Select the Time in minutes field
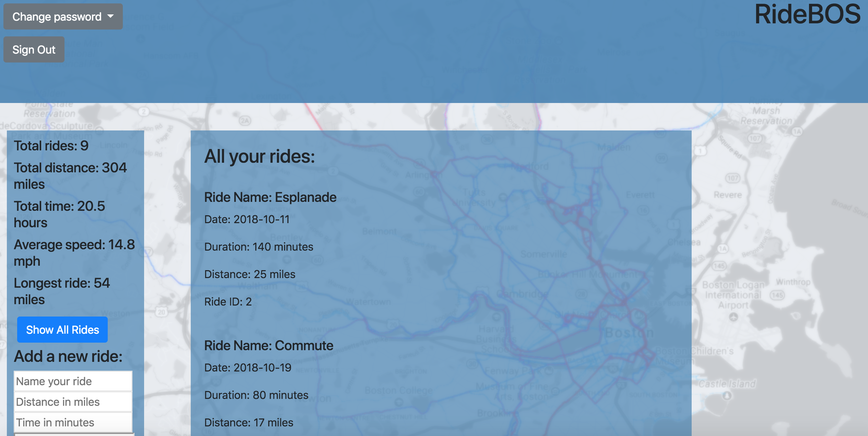Screen dimensions: 868x436 [x=73, y=422]
